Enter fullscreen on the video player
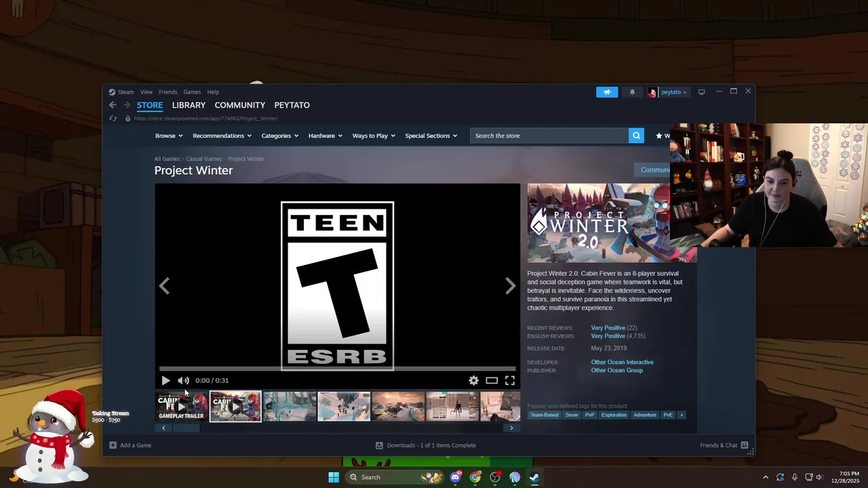Screen dimensions: 868x488 pyautogui.click(x=510, y=381)
